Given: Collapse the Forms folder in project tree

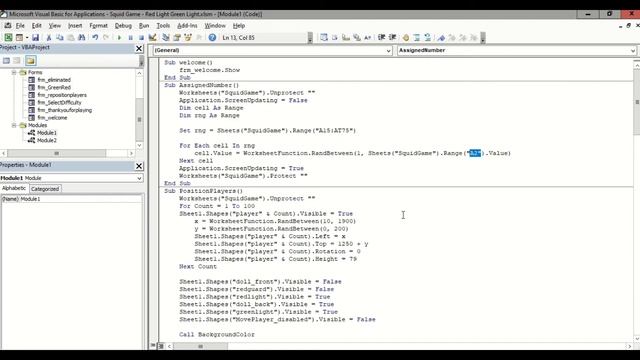Looking at the screenshot, I should click(14, 72).
